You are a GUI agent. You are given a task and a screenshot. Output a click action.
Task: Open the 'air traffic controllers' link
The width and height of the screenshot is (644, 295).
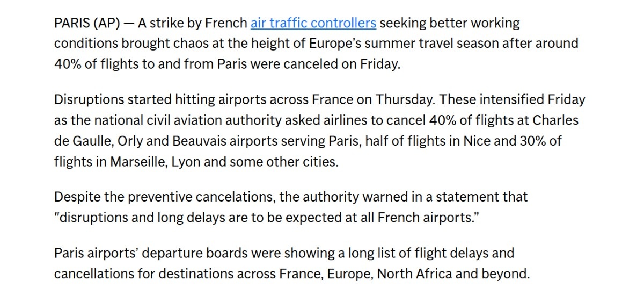point(313,24)
